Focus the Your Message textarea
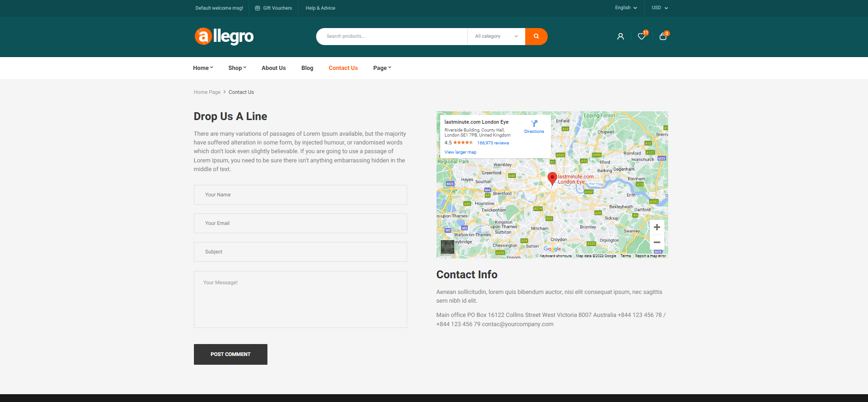The width and height of the screenshot is (868, 402). click(x=301, y=299)
